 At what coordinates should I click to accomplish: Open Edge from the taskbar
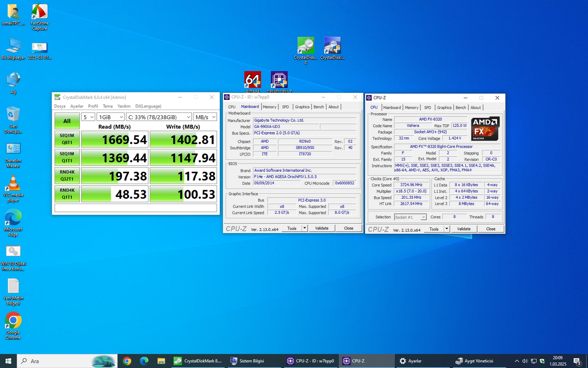pyautogui.click(x=144, y=361)
